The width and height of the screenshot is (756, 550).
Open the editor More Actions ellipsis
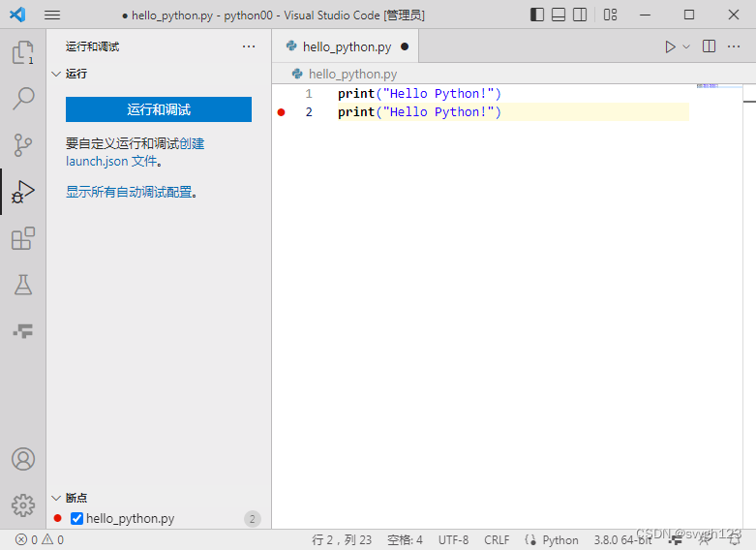click(734, 46)
